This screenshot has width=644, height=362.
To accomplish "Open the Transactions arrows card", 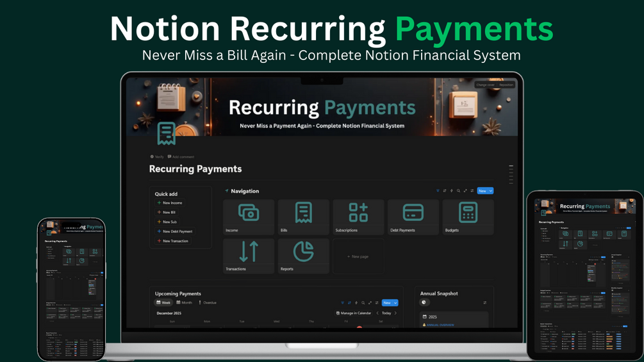I will [249, 256].
